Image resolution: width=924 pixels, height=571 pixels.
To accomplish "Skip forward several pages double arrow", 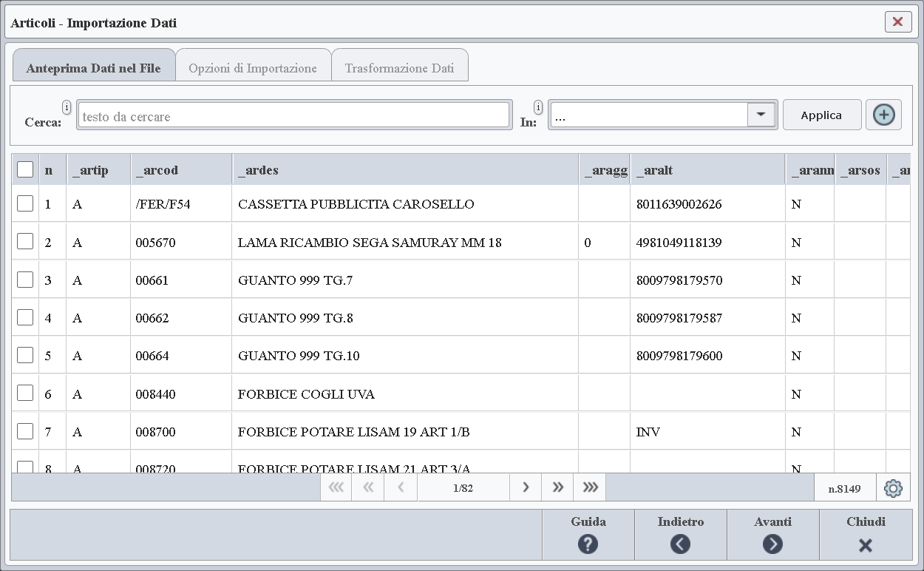I will click(558, 487).
